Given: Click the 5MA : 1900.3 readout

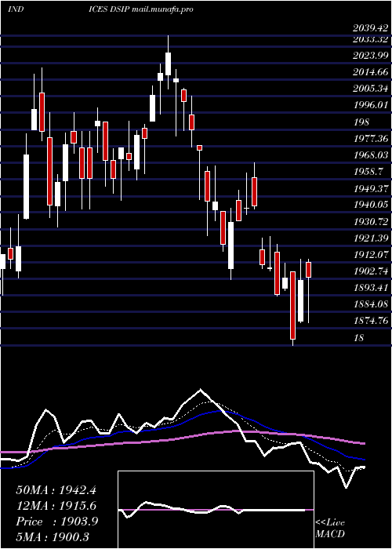Looking at the screenshot, I should coord(53,536).
